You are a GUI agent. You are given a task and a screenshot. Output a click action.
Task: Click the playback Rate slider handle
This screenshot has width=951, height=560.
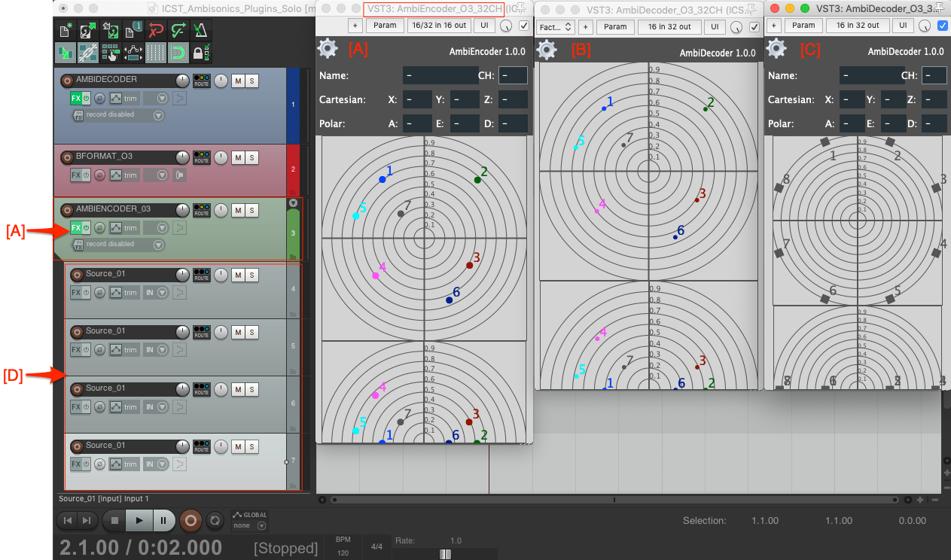click(x=445, y=554)
